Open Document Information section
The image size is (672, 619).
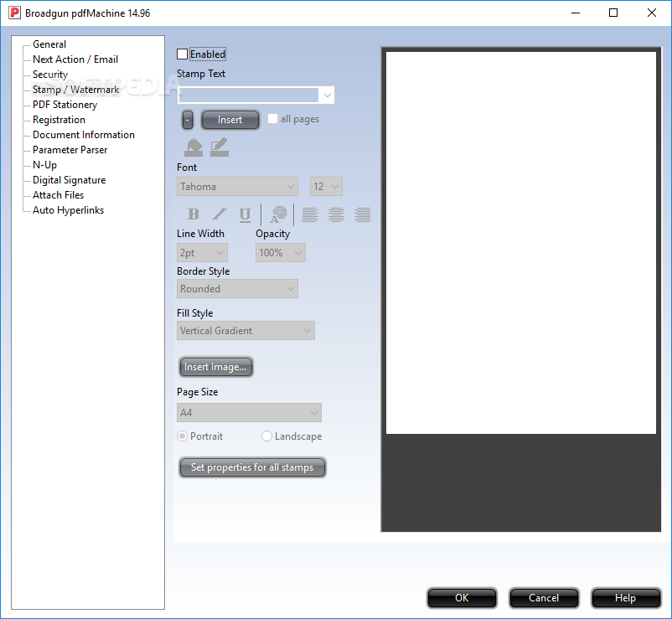pyautogui.click(x=84, y=135)
